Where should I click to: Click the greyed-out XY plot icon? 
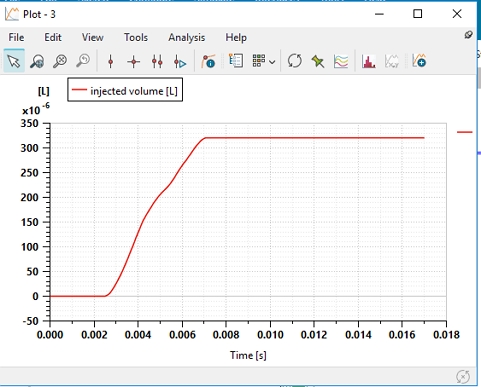pyautogui.click(x=392, y=61)
